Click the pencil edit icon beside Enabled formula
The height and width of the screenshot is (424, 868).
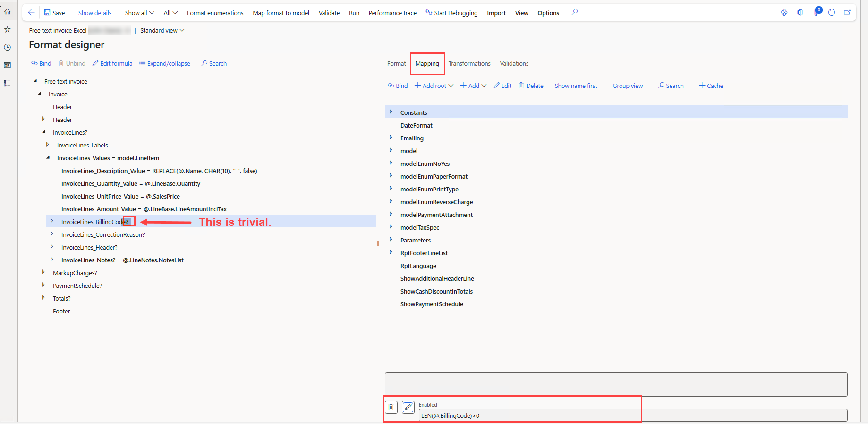click(x=408, y=407)
